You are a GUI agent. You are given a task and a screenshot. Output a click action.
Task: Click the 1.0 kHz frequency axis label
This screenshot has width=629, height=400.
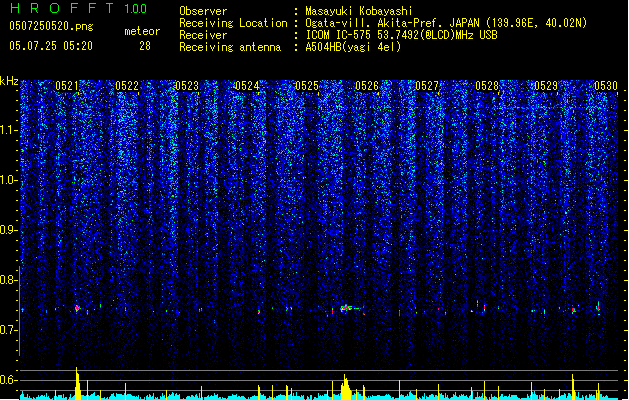click(9, 181)
